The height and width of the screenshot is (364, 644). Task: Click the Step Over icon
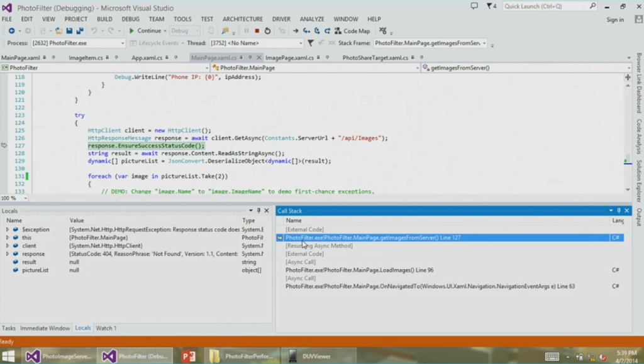317,31
